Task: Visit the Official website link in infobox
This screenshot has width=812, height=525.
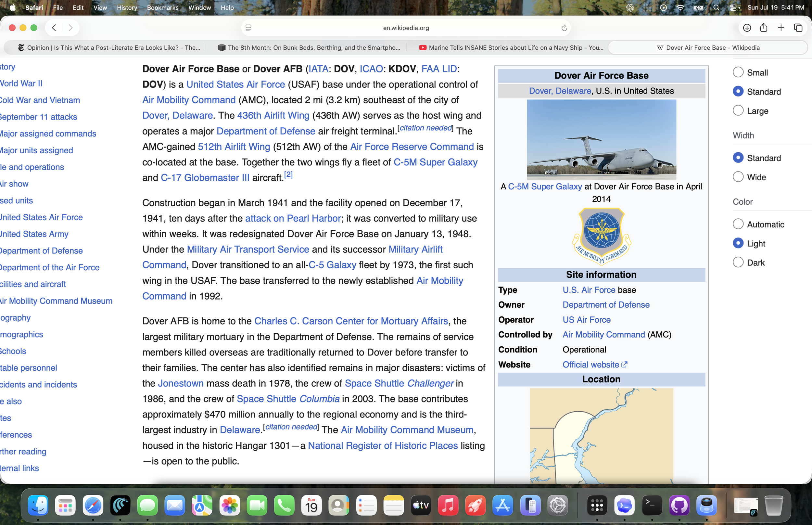Action: pos(595,365)
